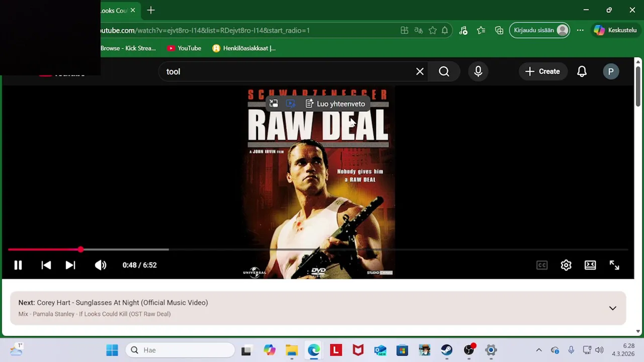644x362 pixels.
Task: Enter full screen mode
Action: pyautogui.click(x=614, y=265)
